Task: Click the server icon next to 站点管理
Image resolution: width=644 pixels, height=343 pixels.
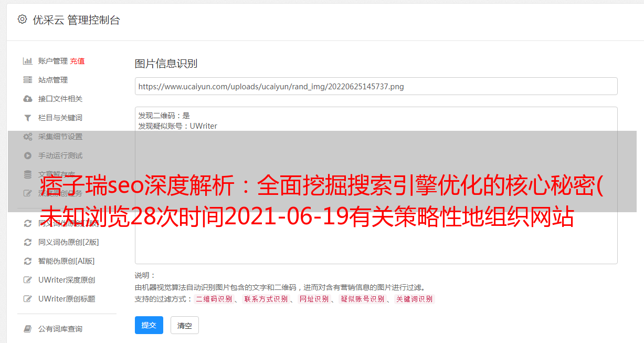Action: pos(28,80)
